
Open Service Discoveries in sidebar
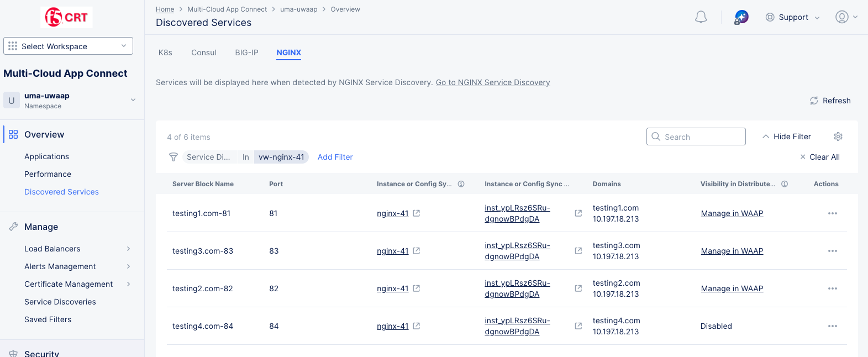coord(60,302)
